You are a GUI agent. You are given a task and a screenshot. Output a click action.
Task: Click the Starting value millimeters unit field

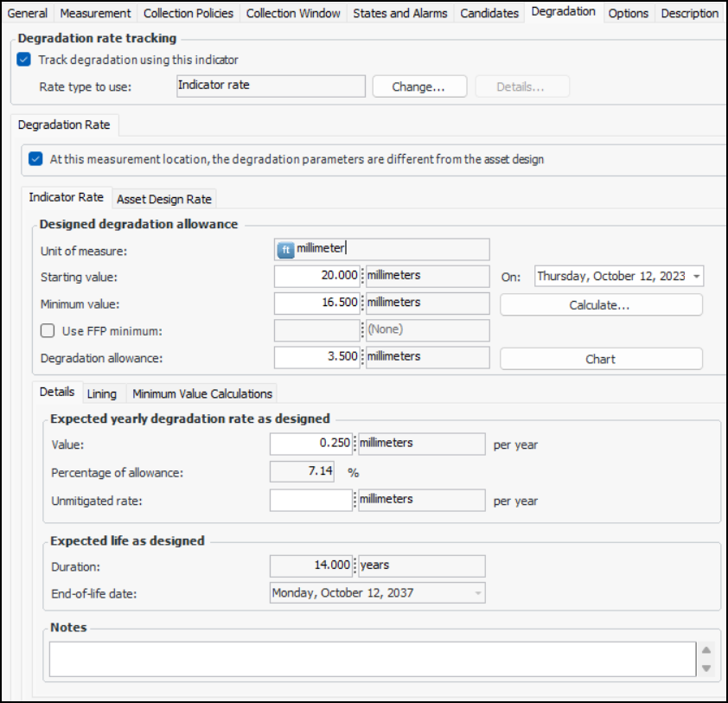428,277
